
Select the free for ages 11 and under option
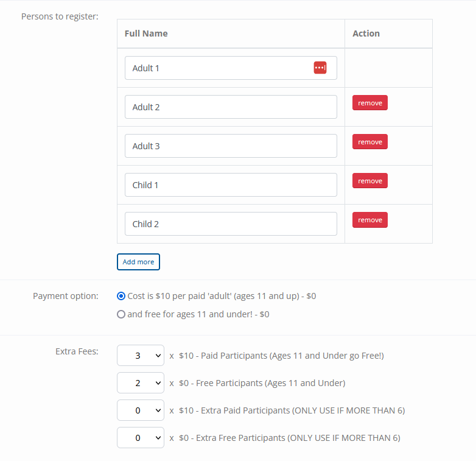(x=121, y=315)
